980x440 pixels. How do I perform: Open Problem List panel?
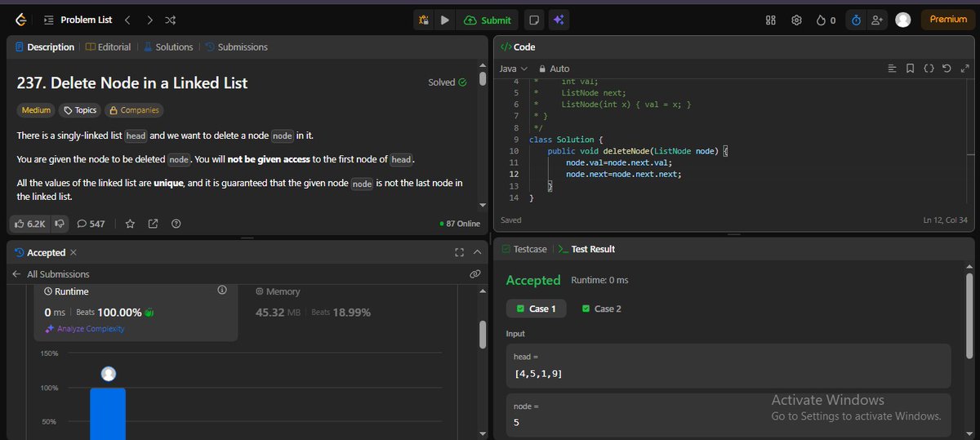pyautogui.click(x=78, y=20)
